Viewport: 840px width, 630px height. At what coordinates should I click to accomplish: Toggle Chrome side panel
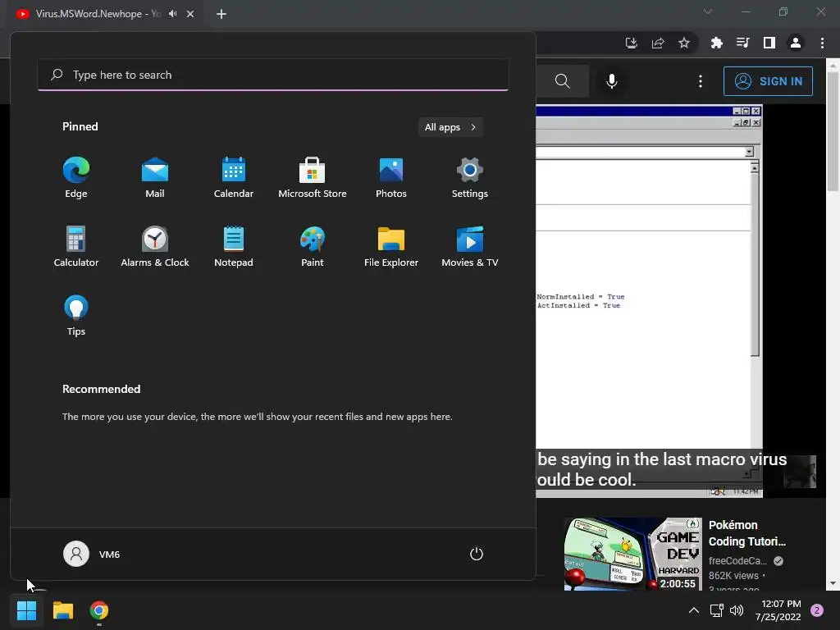[x=769, y=43]
